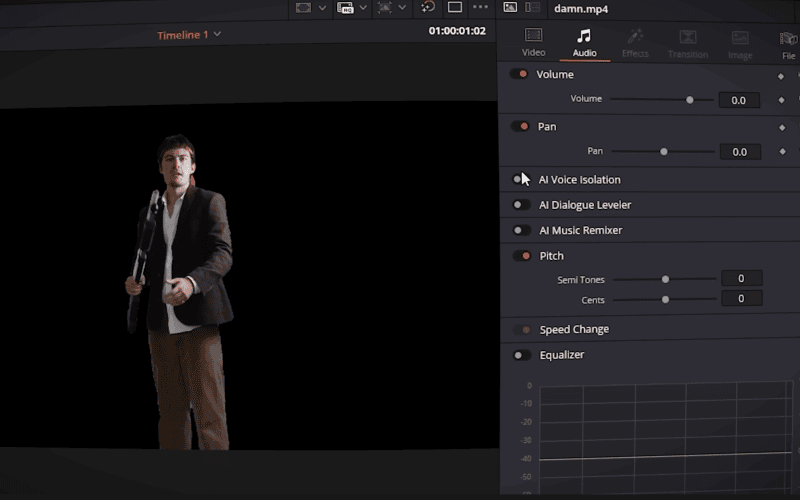This screenshot has height=500, width=800.
Task: Click the Equalizer curve graph
Action: (x=666, y=438)
